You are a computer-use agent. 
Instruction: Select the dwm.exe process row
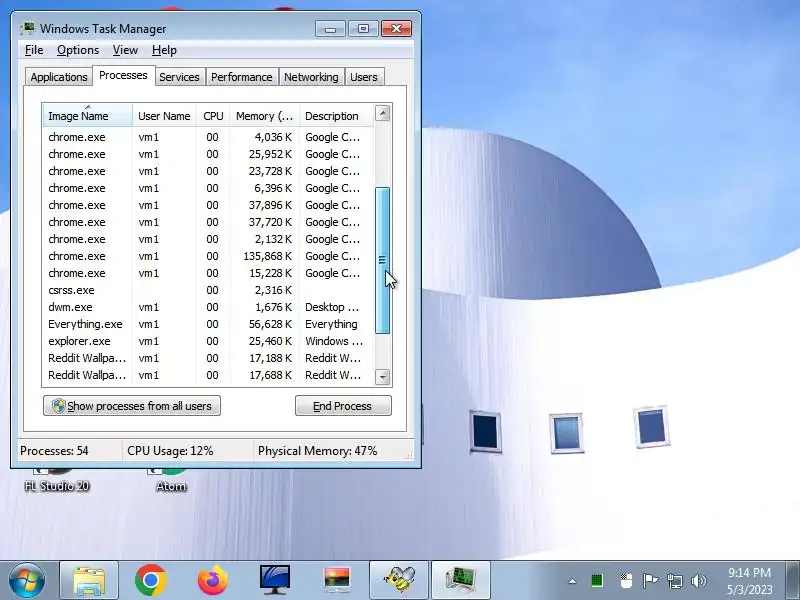pos(208,307)
